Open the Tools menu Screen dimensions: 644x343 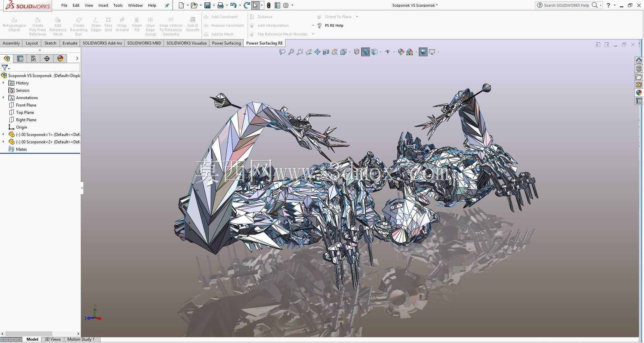point(118,5)
